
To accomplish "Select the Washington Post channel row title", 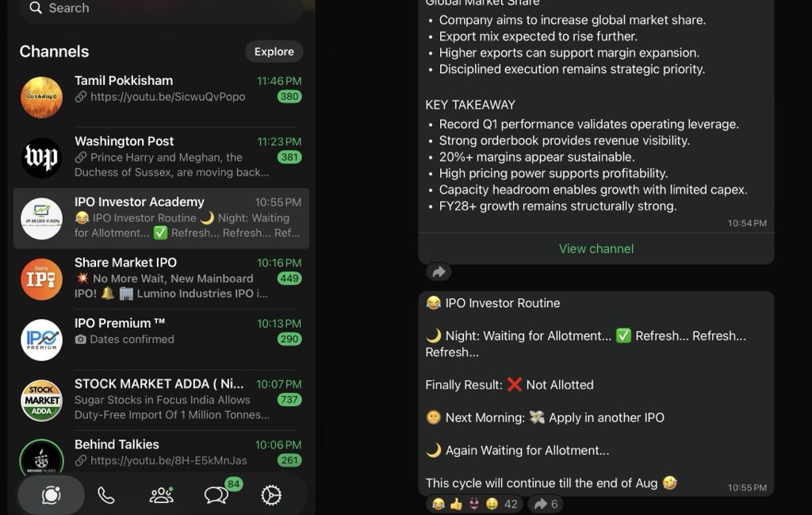I will click(x=124, y=141).
